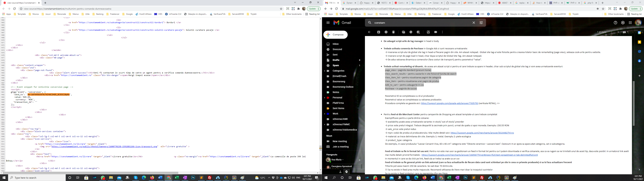This screenshot has width=644, height=181.
Task: Open Chrome extensions puzzle icon in Gmail window
Action: pos(620,9)
